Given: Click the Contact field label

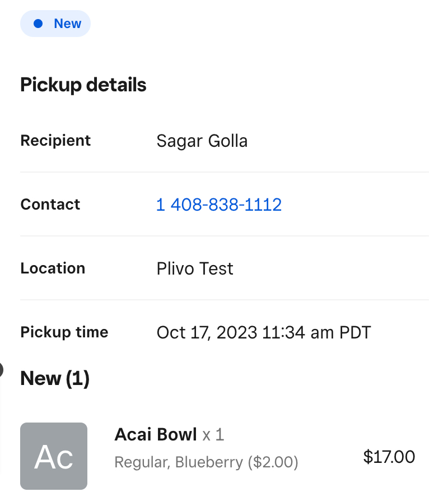Looking at the screenshot, I should tap(50, 205).
